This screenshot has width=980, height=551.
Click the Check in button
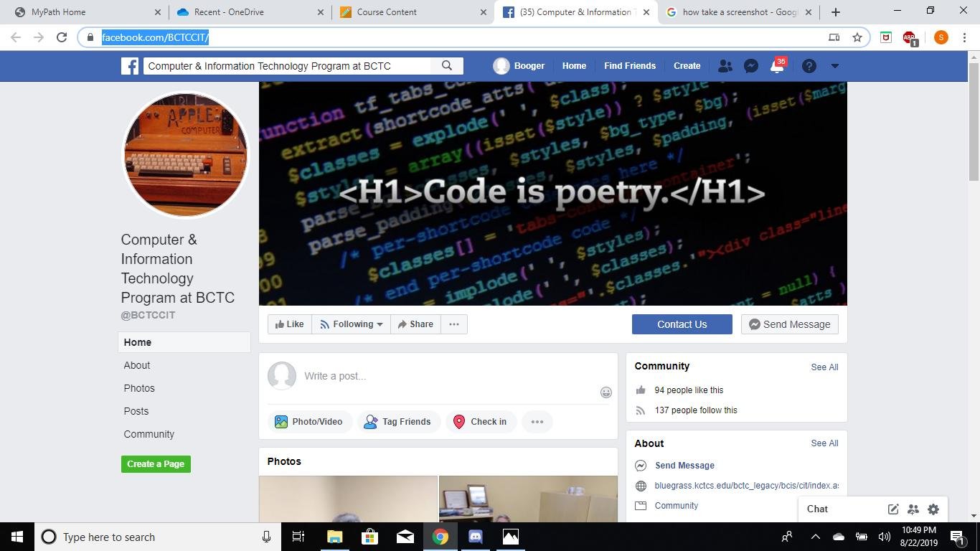pyautogui.click(x=480, y=422)
